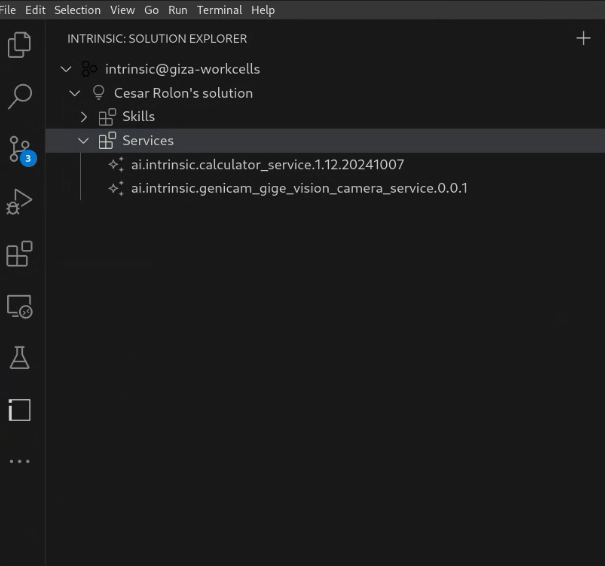605x566 pixels.
Task: Open Source Control with 3 changes
Action: click(x=21, y=150)
